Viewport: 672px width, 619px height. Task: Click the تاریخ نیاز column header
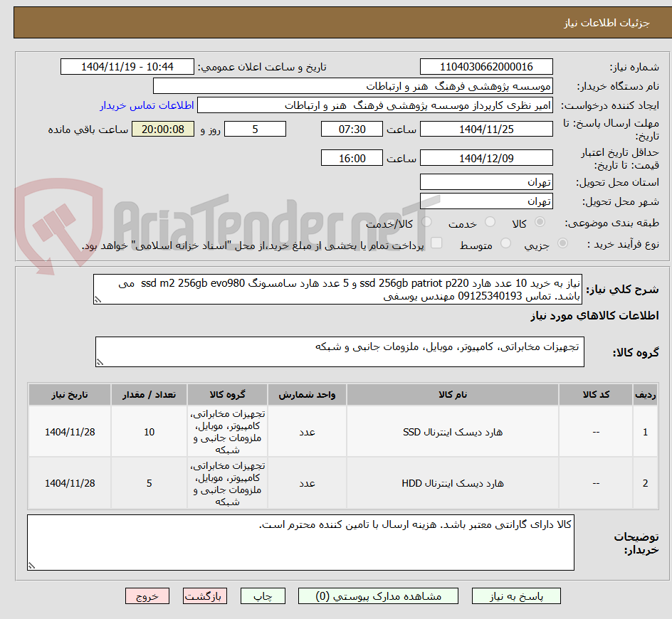[x=70, y=395]
